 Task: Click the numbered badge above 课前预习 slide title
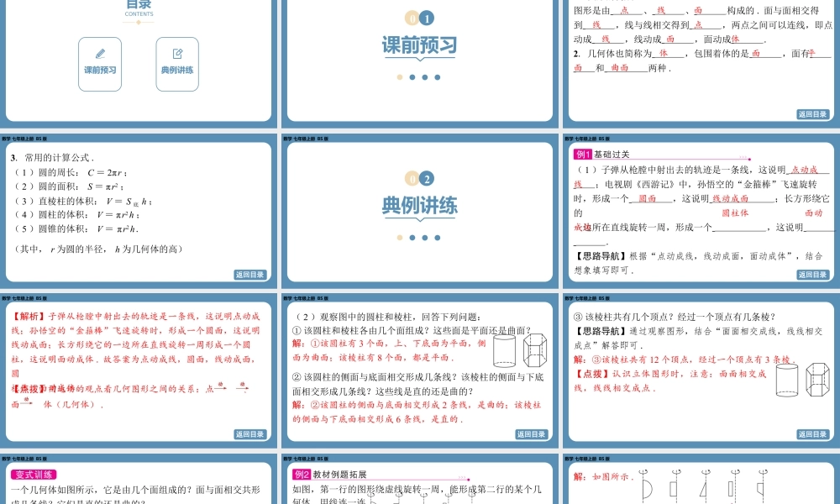click(x=420, y=17)
